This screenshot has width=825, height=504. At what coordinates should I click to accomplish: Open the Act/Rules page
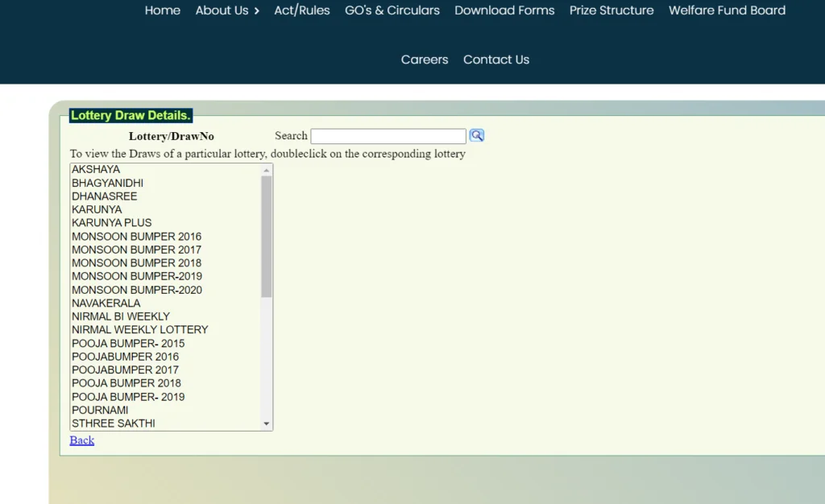point(302,10)
